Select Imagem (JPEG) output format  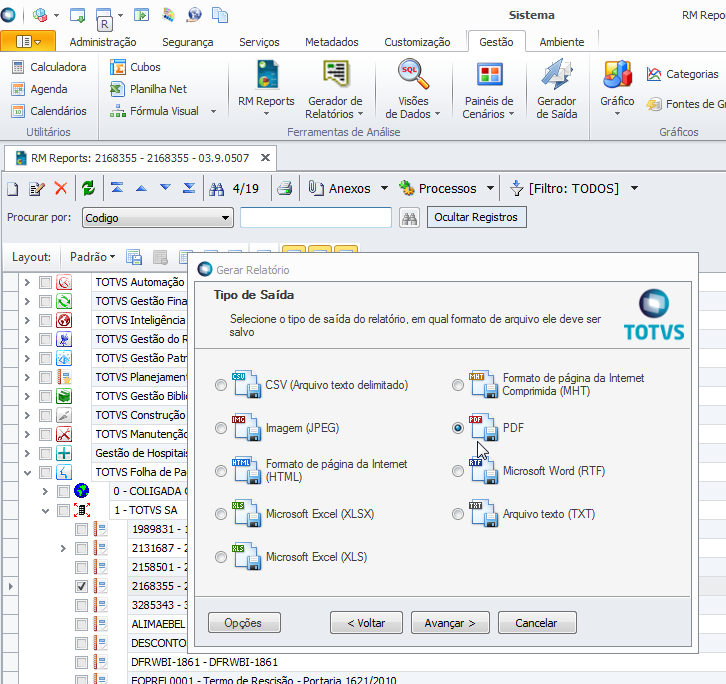click(221, 428)
